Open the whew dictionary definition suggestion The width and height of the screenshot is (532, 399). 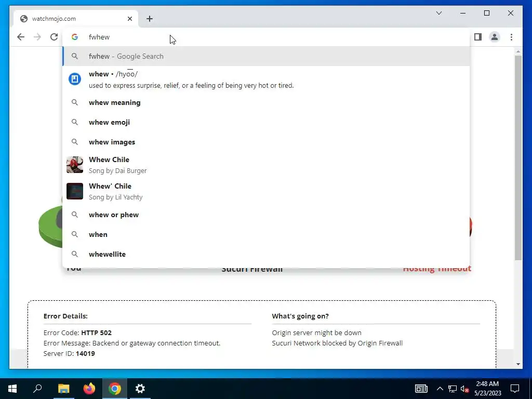(267, 79)
